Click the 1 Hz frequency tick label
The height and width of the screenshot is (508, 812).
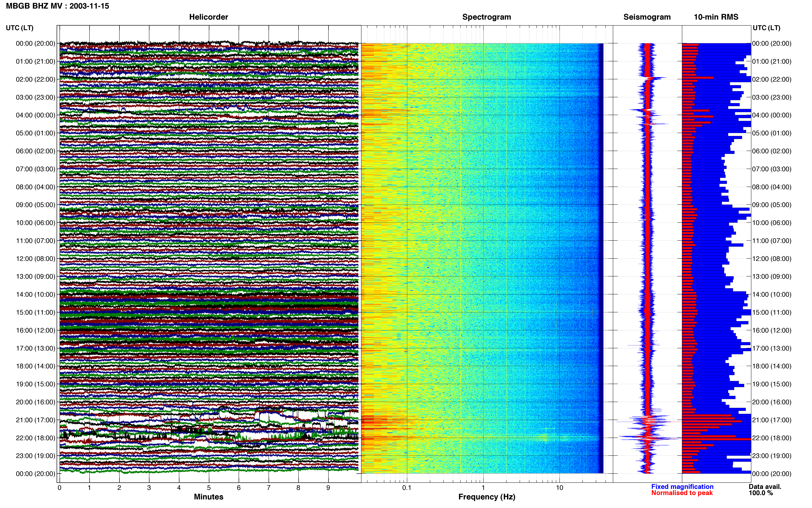(x=483, y=488)
